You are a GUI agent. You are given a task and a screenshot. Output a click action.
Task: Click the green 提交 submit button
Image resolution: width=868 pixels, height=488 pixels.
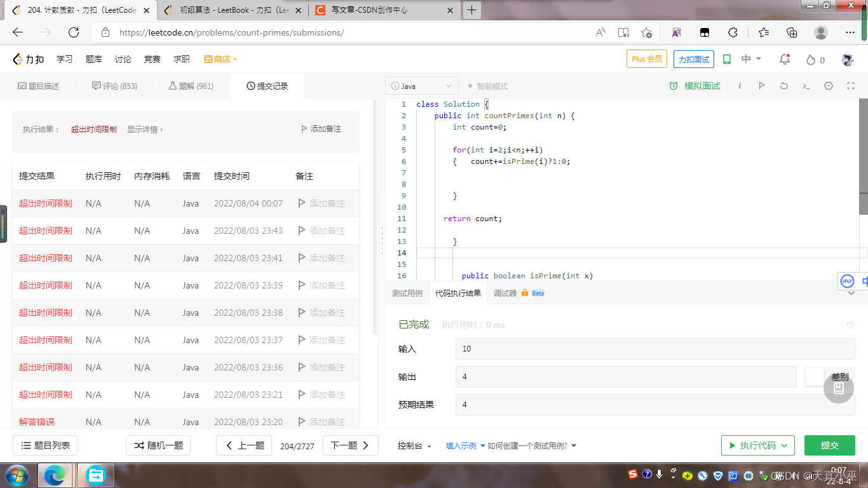pyautogui.click(x=829, y=445)
